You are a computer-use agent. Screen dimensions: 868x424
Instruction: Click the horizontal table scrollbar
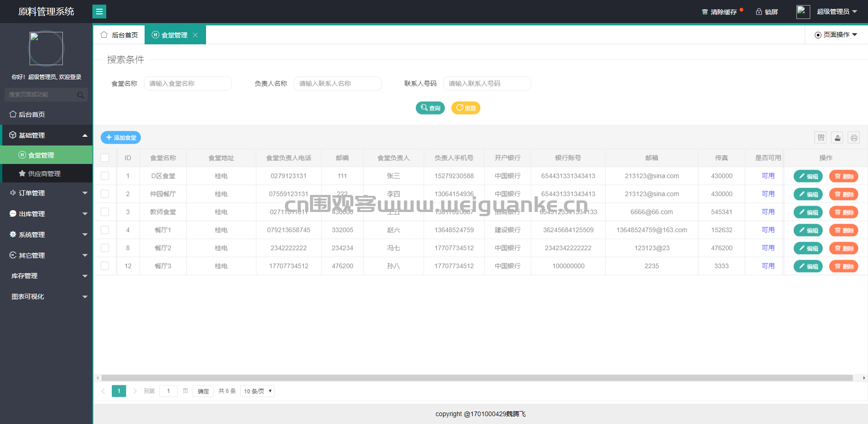click(x=477, y=378)
